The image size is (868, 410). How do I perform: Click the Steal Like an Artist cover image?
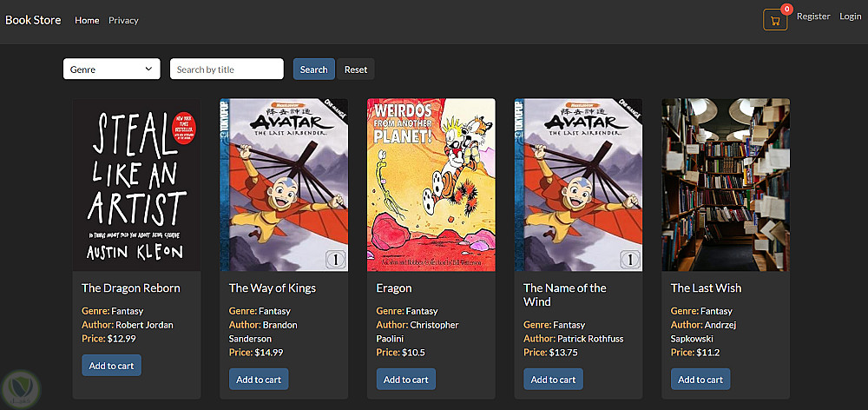click(137, 185)
